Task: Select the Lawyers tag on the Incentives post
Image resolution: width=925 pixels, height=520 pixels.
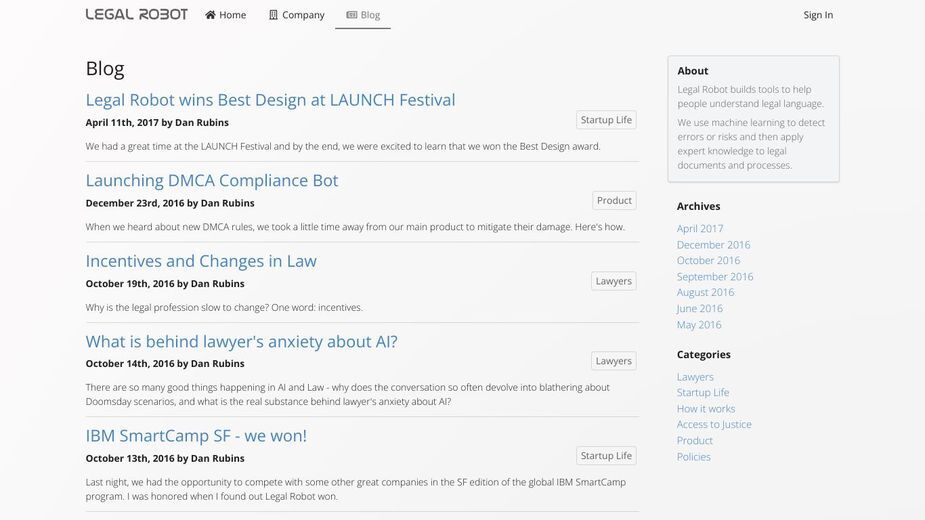Action: pos(614,281)
